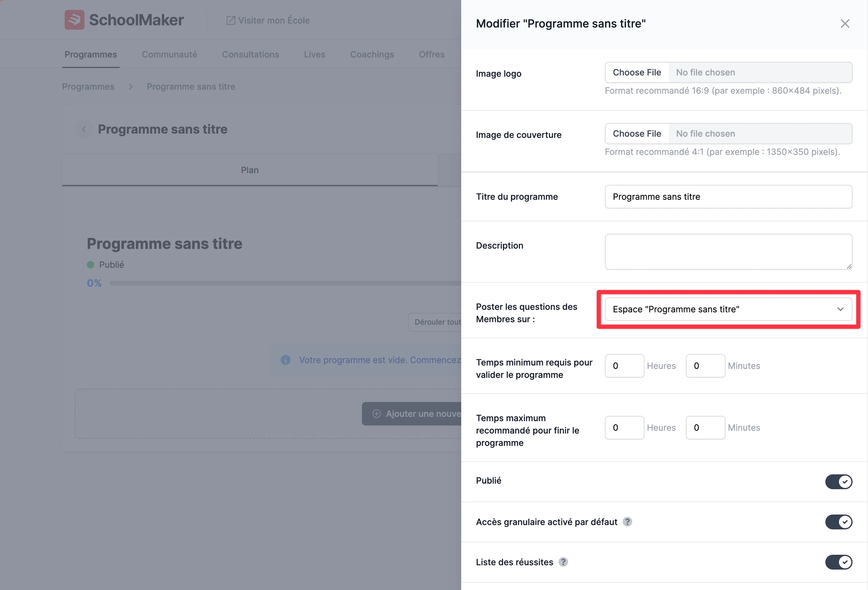The image size is (868, 590).
Task: Select the Plan tab
Action: pos(250,170)
